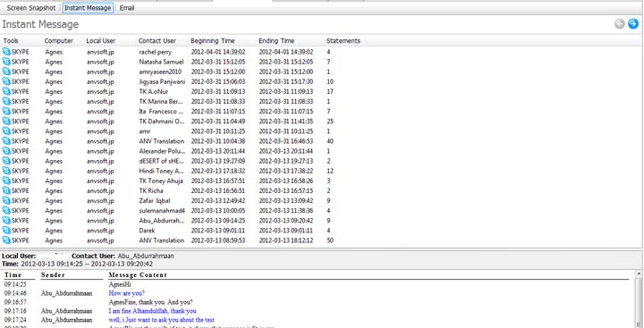Image resolution: width=644 pixels, height=328 pixels.
Task: Click statements count 17
Action: pyautogui.click(x=330, y=91)
